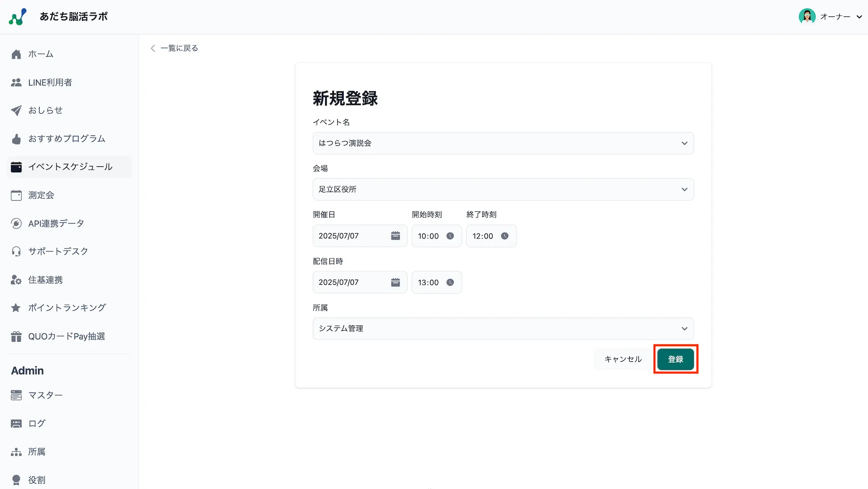The width and height of the screenshot is (868, 489).
Task: Open 測定会 from the sidebar icon
Action: [x=16, y=195]
